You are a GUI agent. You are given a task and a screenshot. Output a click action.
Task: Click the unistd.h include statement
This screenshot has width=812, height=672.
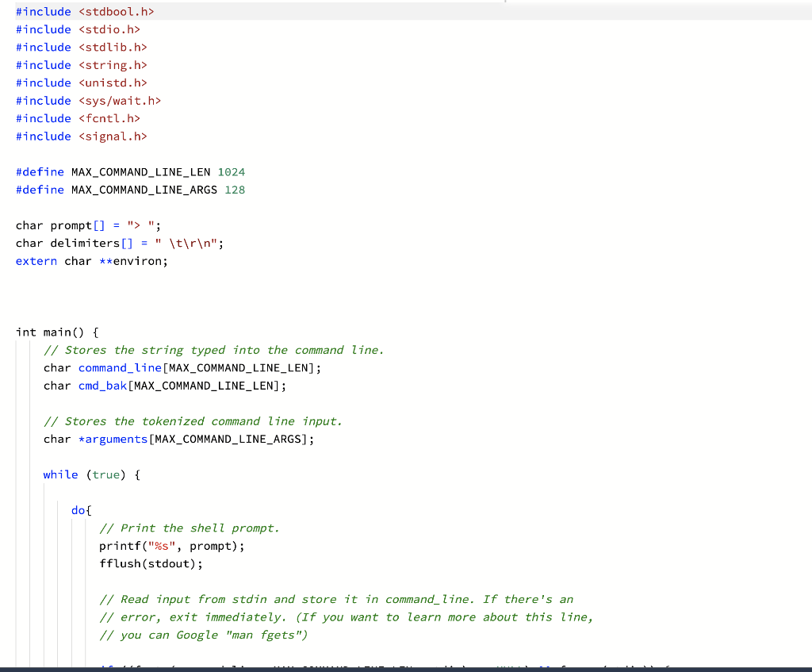pos(81,83)
